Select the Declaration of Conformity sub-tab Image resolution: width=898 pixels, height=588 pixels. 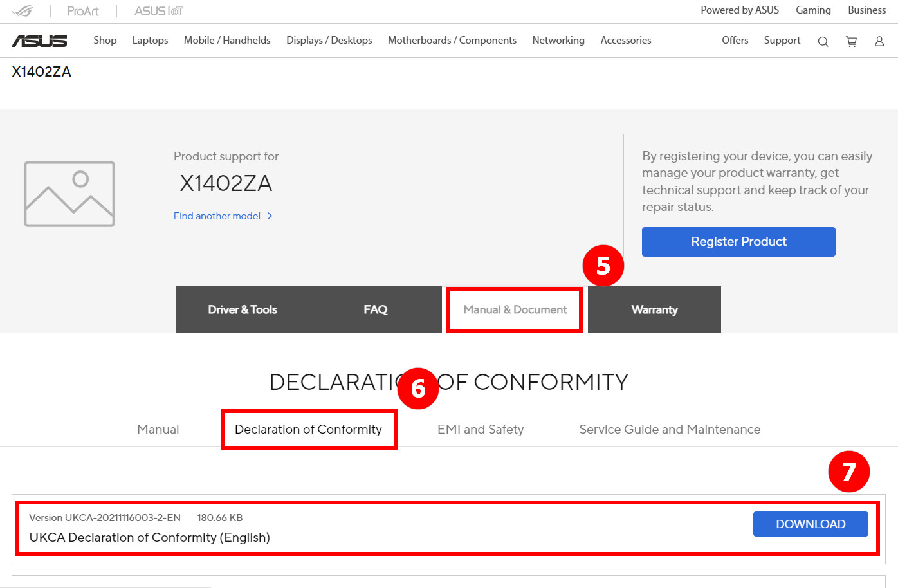[309, 429]
